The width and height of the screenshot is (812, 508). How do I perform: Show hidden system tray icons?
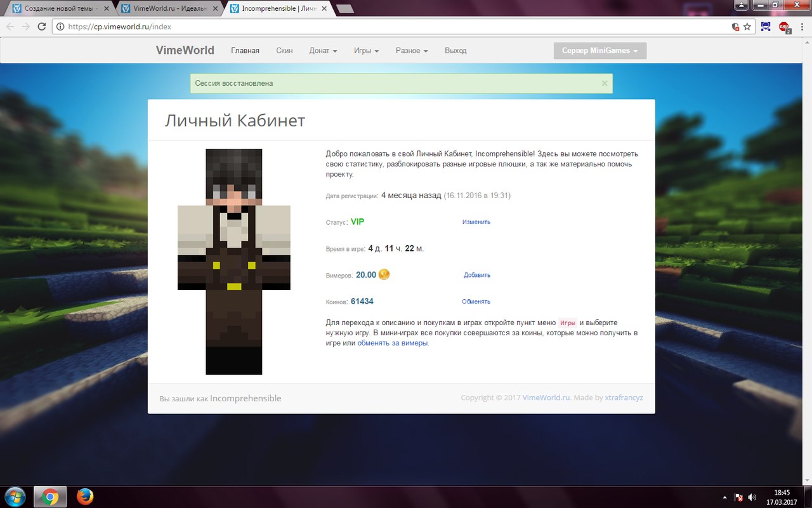pos(725,497)
